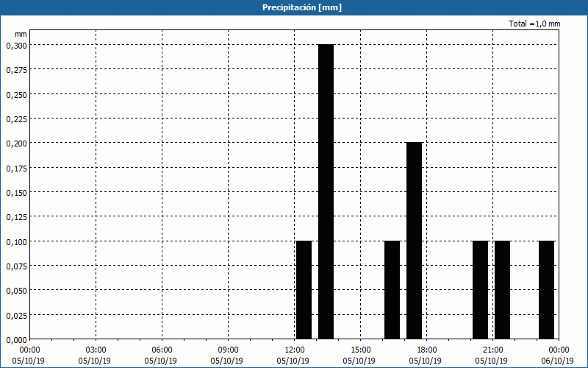Select the 21:00 x-axis time label
The height and width of the screenshot is (368, 588).
pyautogui.click(x=492, y=350)
